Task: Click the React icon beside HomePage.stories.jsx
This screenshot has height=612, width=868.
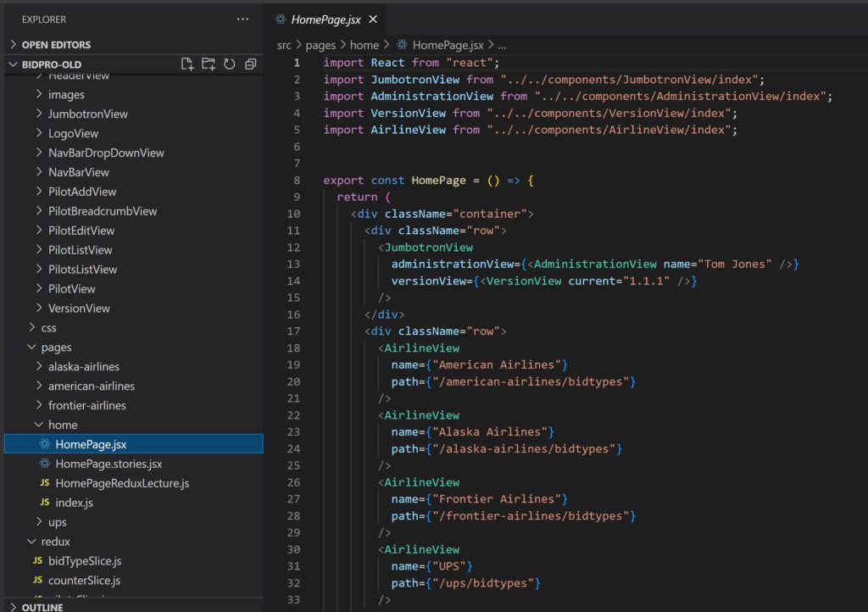Action: coord(45,464)
